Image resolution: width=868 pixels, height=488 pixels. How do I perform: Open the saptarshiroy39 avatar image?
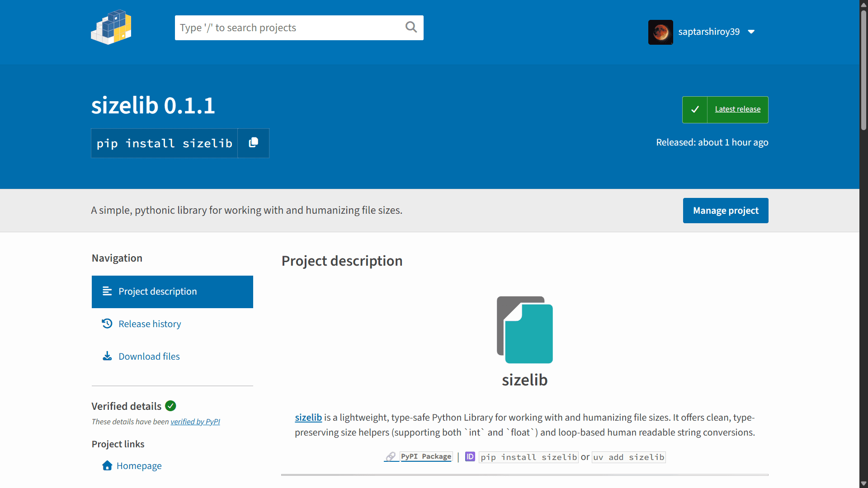tap(660, 32)
